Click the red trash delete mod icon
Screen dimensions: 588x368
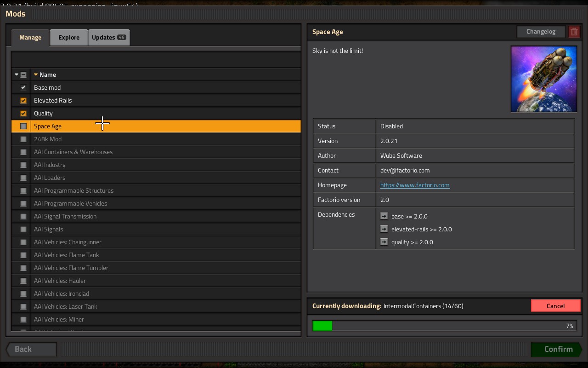point(574,32)
